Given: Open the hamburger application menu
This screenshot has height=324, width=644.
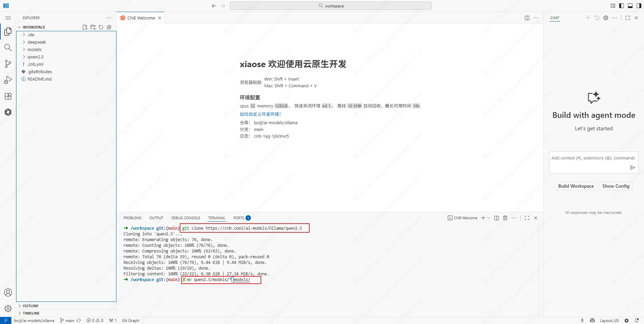Looking at the screenshot, I should [x=8, y=18].
